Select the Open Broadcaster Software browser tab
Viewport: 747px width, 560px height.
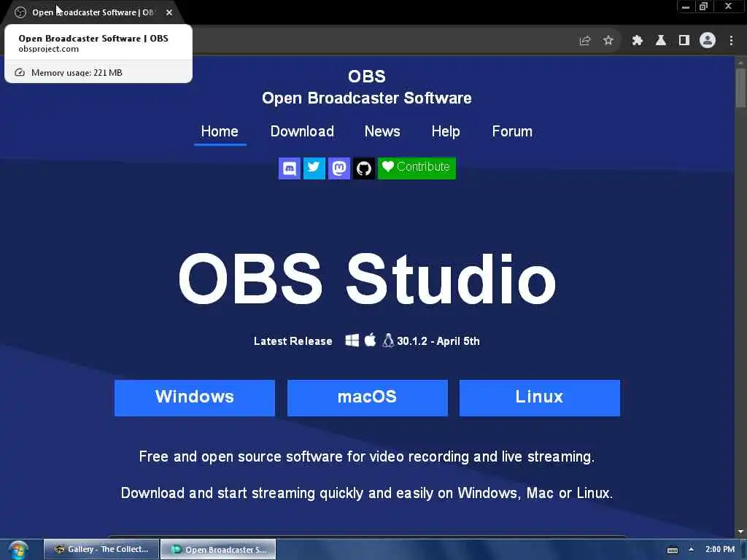93,12
